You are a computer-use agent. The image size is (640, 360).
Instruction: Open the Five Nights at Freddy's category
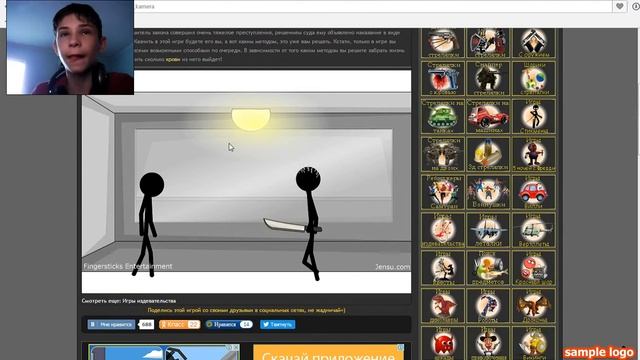point(534,154)
